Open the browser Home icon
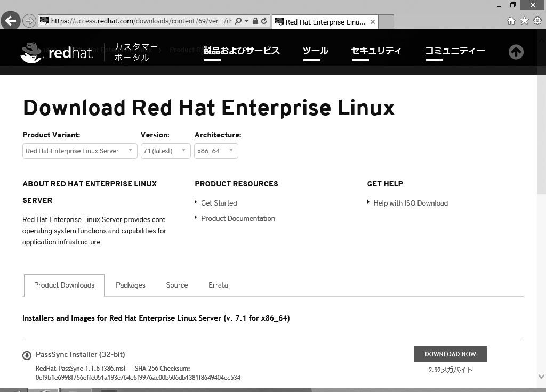The width and height of the screenshot is (546, 392). [x=511, y=21]
